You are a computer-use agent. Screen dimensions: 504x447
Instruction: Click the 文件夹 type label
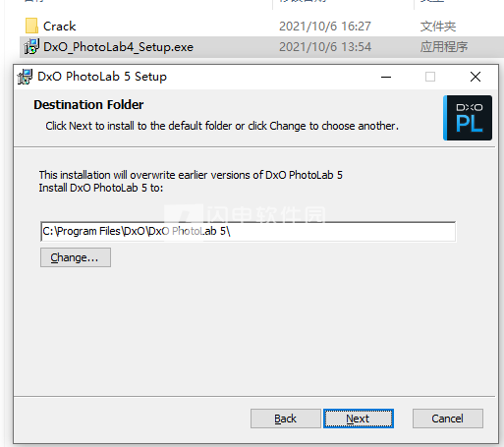(x=438, y=27)
